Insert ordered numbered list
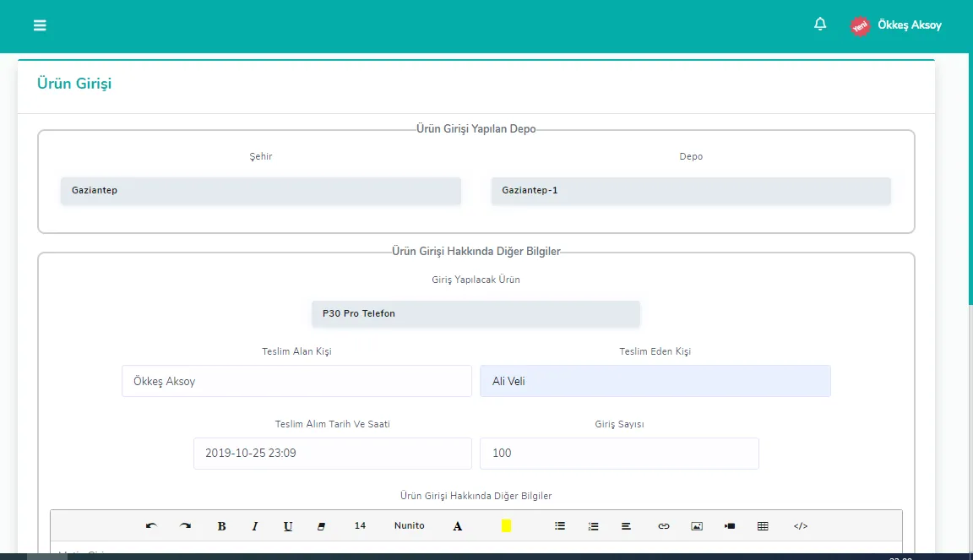This screenshot has height=560, width=973. click(593, 526)
